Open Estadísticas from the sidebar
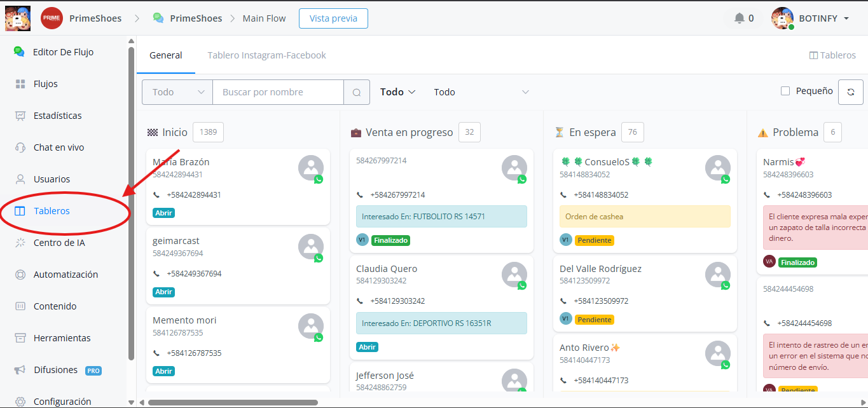Image resolution: width=868 pixels, height=408 pixels. [57, 116]
